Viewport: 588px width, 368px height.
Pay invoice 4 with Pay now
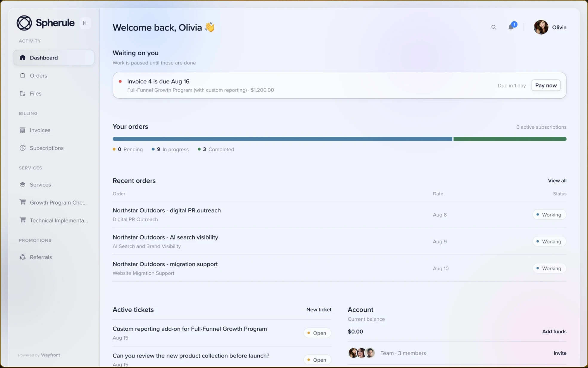pyautogui.click(x=546, y=85)
